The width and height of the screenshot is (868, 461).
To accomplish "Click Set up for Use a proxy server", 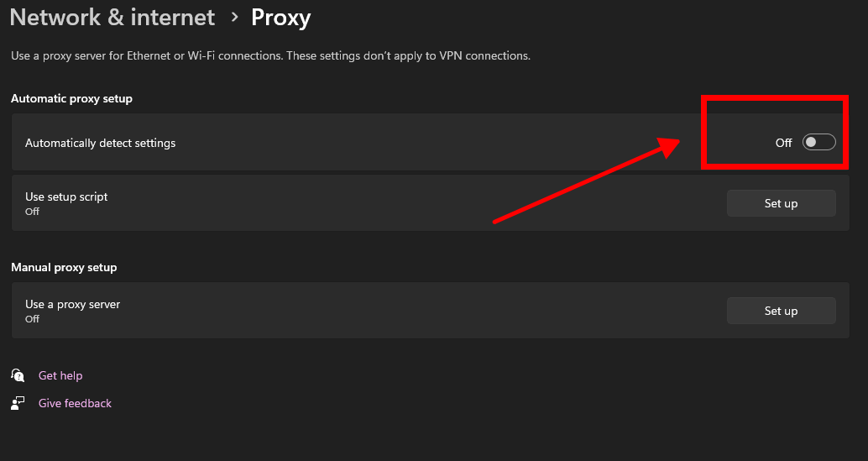I will (x=781, y=311).
